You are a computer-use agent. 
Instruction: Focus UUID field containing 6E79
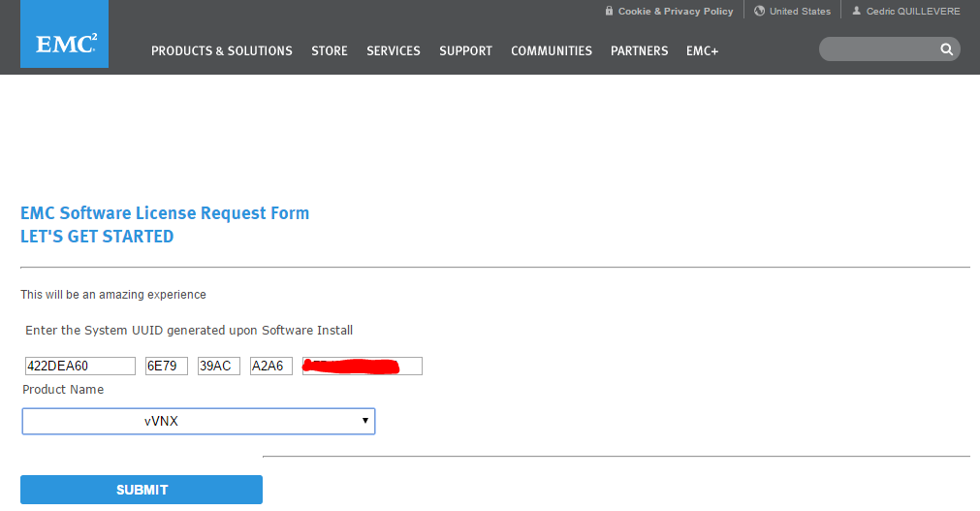(167, 366)
